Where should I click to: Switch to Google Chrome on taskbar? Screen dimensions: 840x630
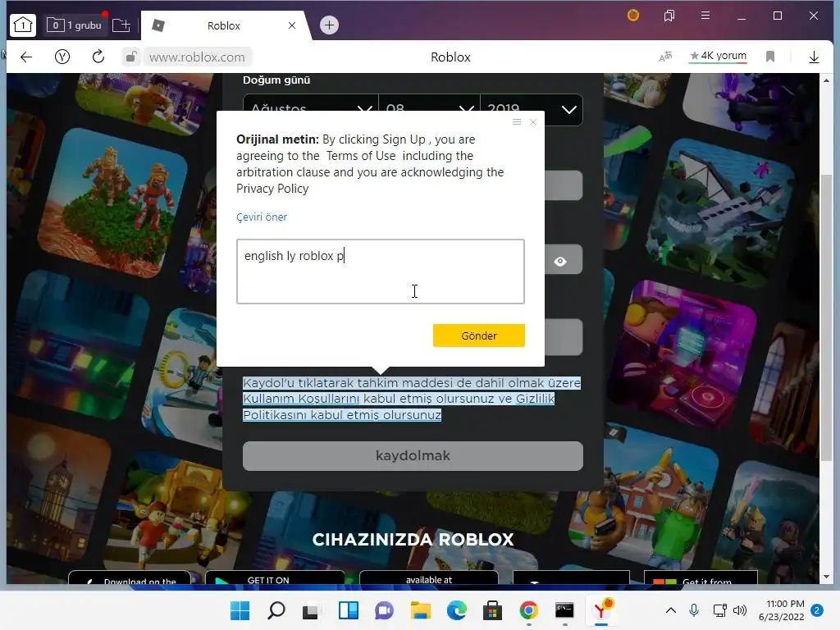529,610
